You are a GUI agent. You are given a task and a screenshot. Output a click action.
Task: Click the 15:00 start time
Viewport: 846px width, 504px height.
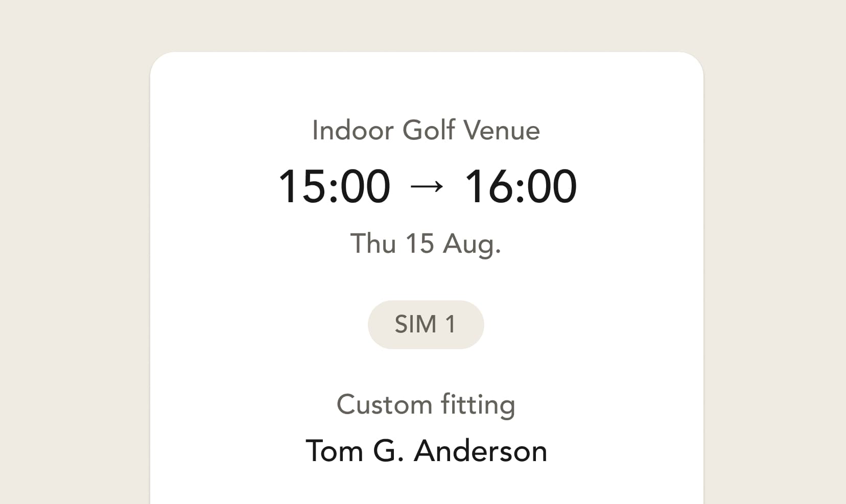pos(335,186)
